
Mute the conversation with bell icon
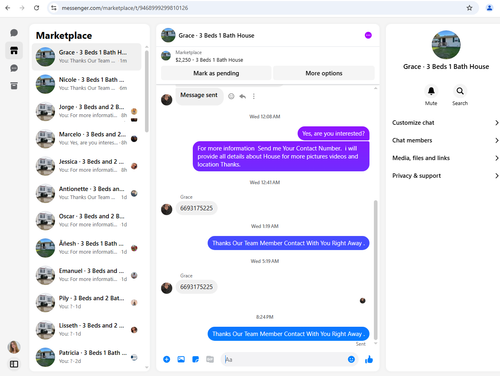pyautogui.click(x=431, y=91)
